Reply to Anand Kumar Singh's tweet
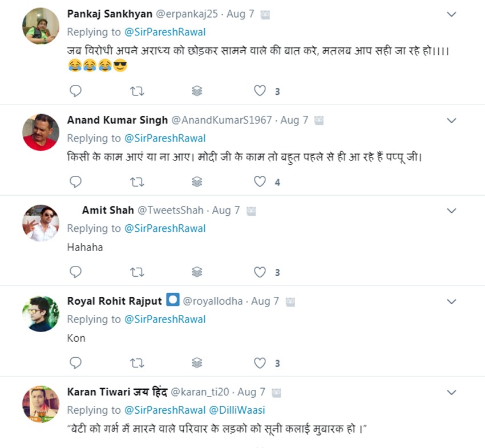 pyautogui.click(x=75, y=181)
